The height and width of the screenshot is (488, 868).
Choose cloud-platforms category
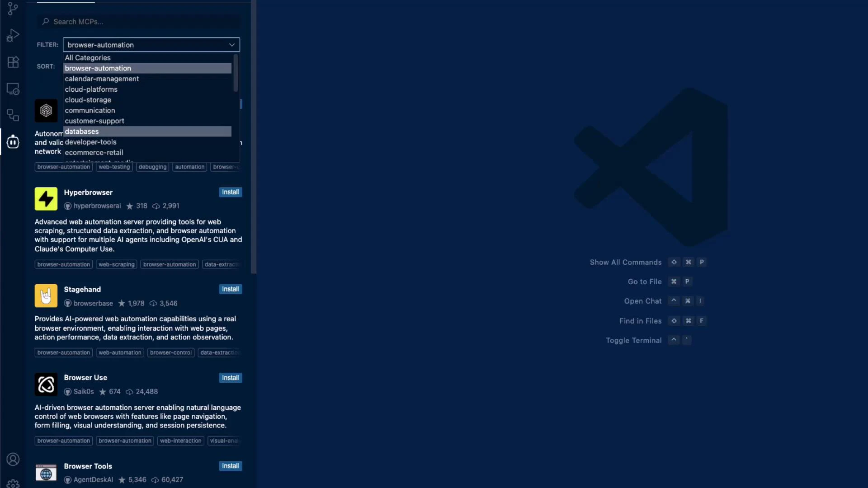148,89
